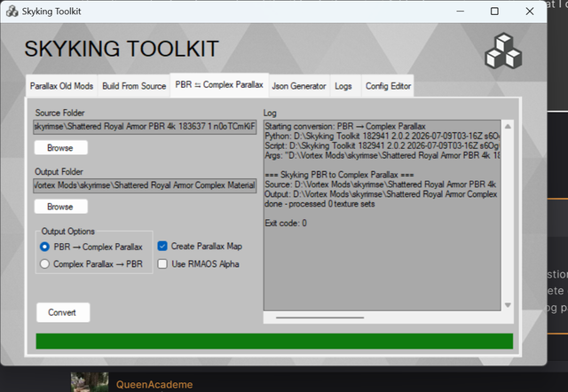Viewport: 568px width, 392px height.
Task: Click the Output Options group label
Action: [67, 231]
